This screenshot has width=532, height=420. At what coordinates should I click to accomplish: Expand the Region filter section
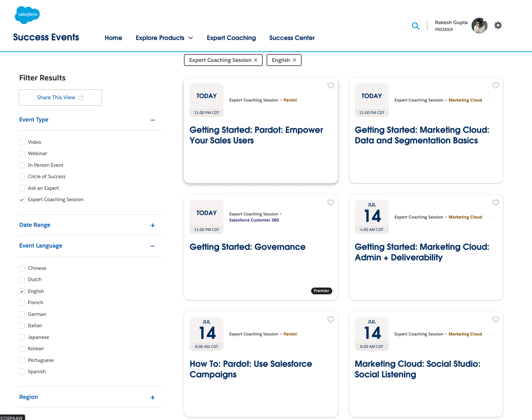tap(153, 397)
